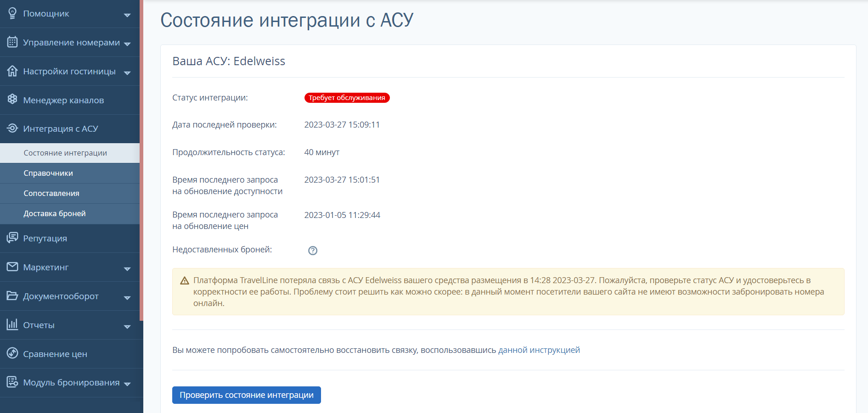The image size is (868, 413).
Task: Click the 40 минут status duration value
Action: 322,152
